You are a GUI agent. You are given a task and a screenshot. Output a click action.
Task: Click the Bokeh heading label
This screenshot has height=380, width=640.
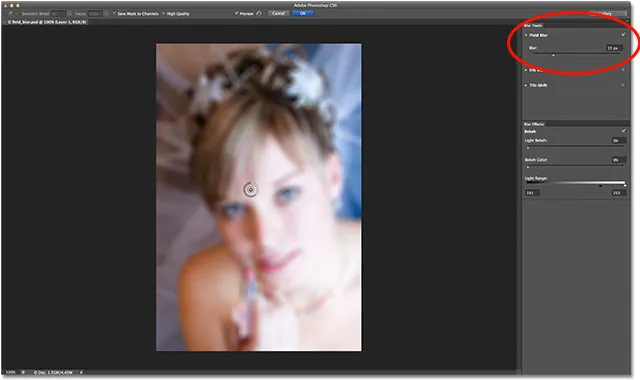[x=530, y=131]
